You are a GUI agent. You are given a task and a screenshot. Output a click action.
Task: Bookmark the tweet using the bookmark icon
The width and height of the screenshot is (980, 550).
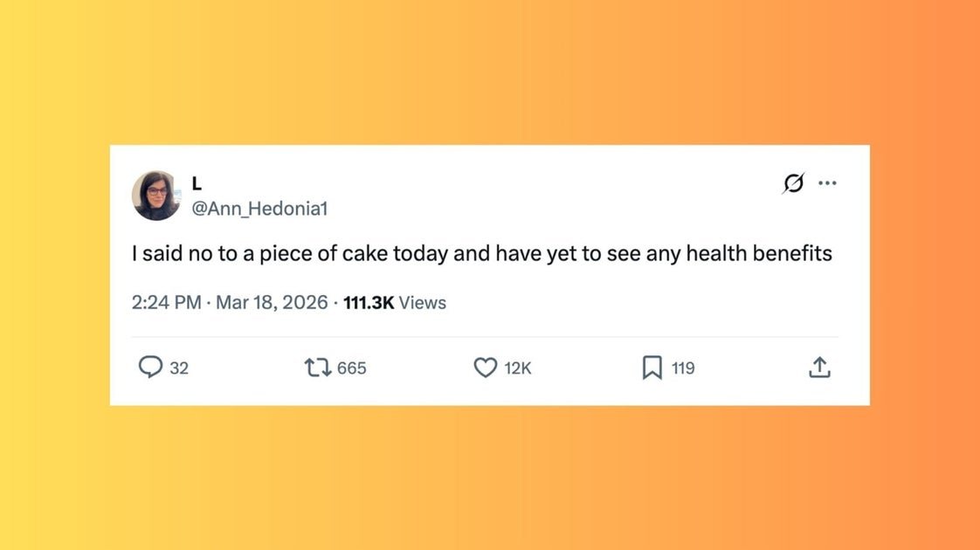pyautogui.click(x=652, y=368)
